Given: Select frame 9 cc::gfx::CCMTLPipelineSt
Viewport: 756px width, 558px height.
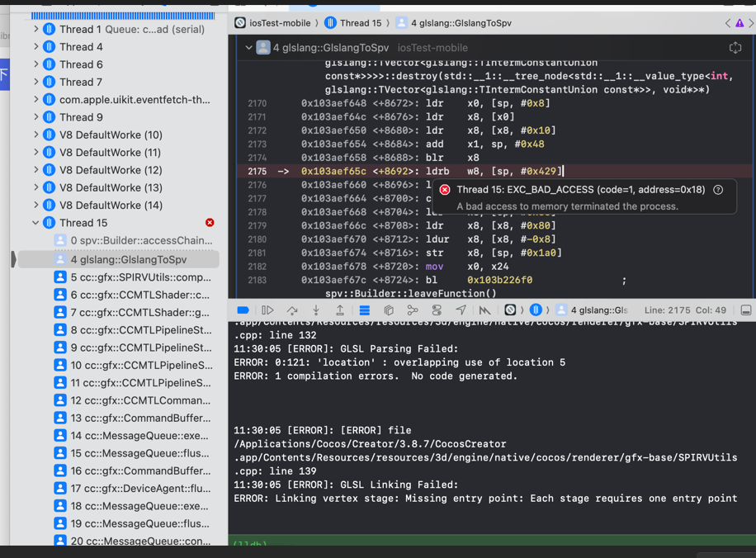Looking at the screenshot, I should click(x=133, y=348).
